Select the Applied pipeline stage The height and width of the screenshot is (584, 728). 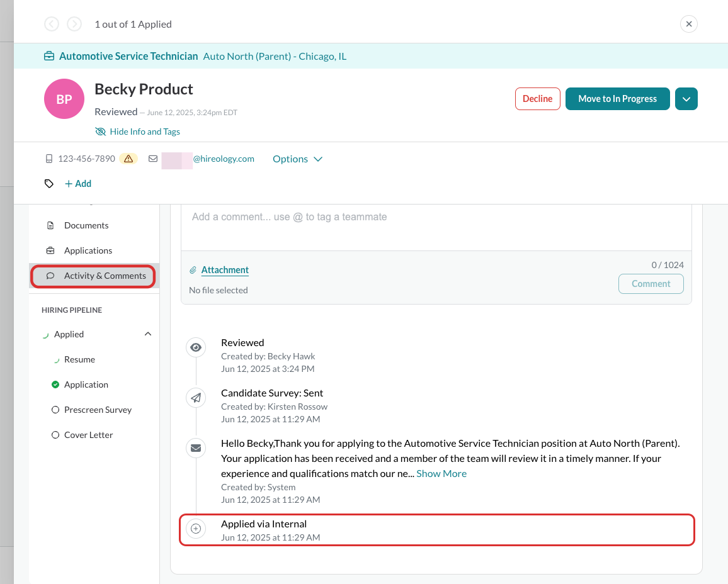click(69, 334)
